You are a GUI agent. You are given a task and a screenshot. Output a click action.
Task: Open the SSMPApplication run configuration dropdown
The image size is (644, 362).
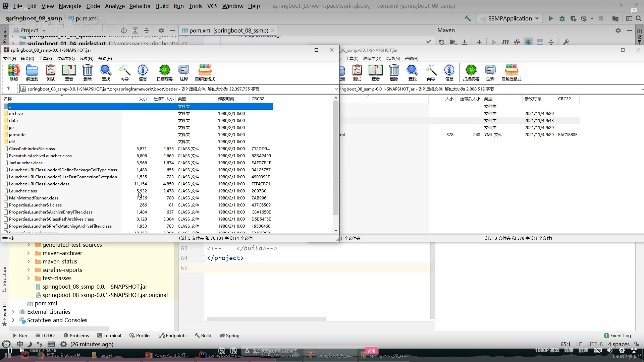pos(509,19)
